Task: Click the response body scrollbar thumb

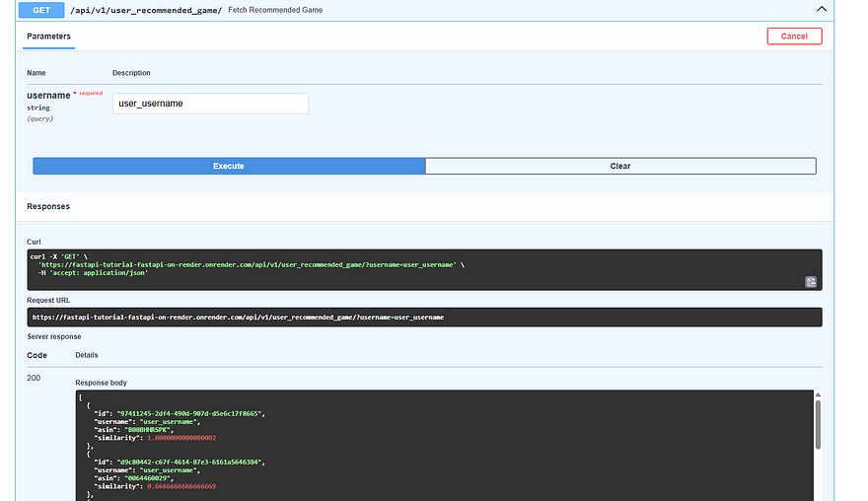Action: (818, 422)
